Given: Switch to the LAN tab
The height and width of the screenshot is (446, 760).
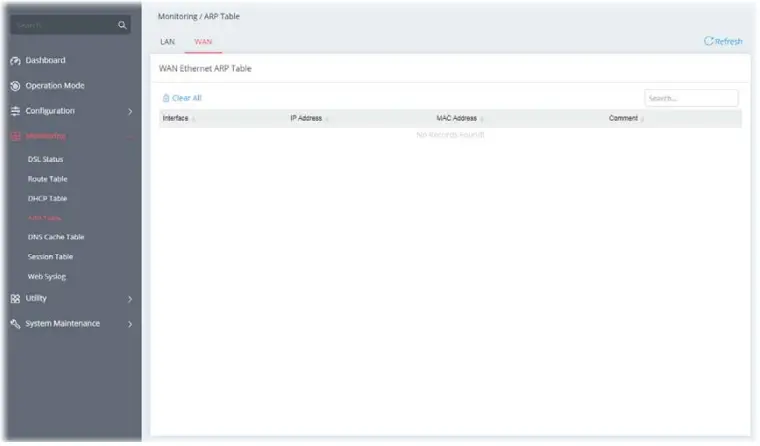Looking at the screenshot, I should tap(167, 42).
